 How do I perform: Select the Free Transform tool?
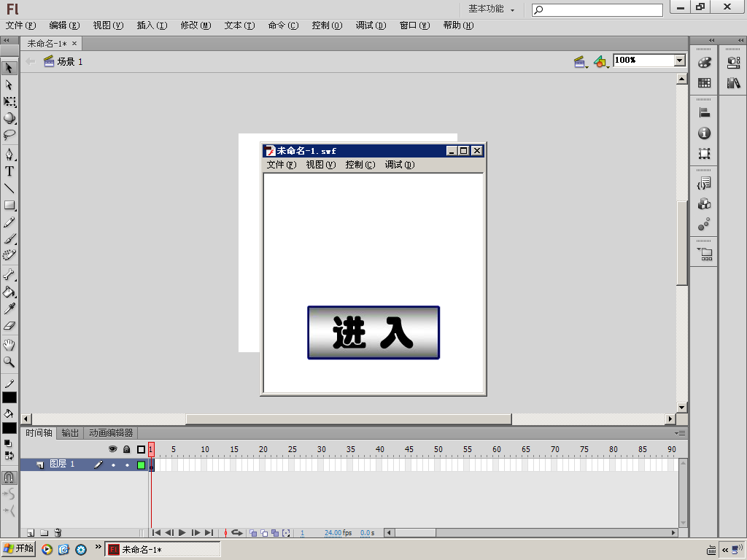coord(9,101)
